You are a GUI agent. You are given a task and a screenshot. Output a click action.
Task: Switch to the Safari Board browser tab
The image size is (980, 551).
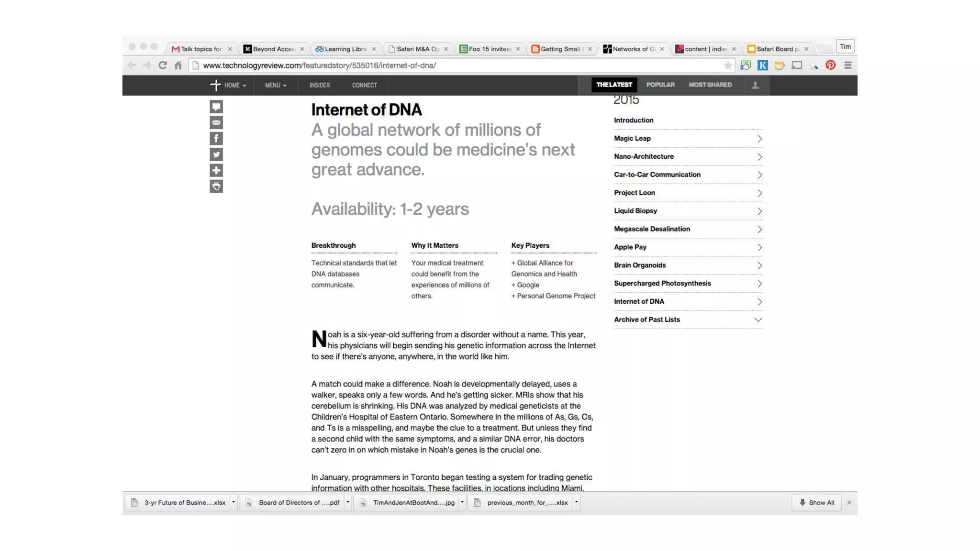point(777,49)
